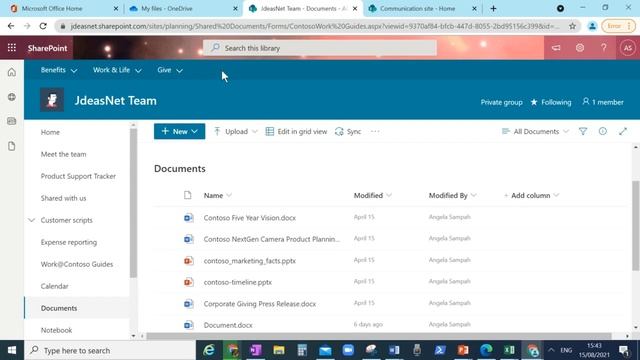Open the Modified column header menu

pos(373,195)
